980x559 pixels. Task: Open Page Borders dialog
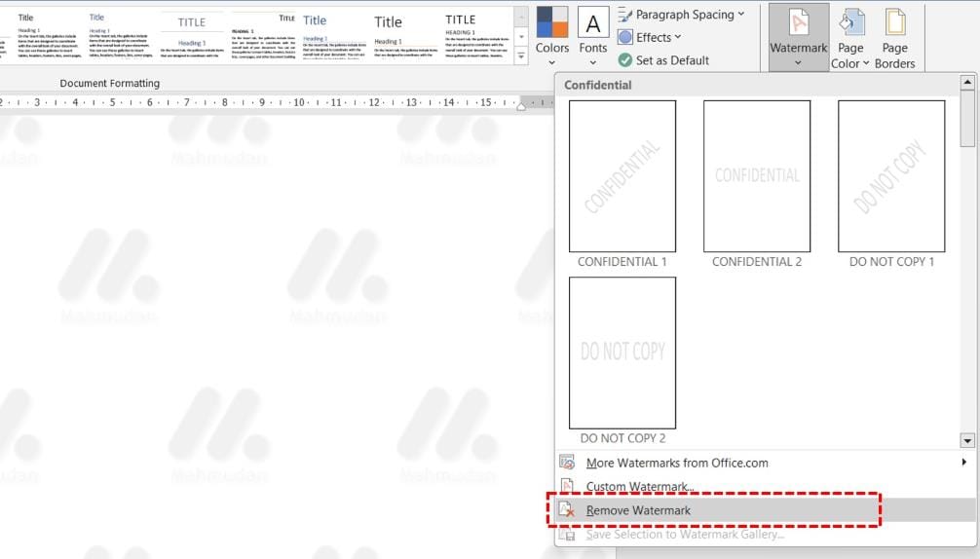point(894,39)
